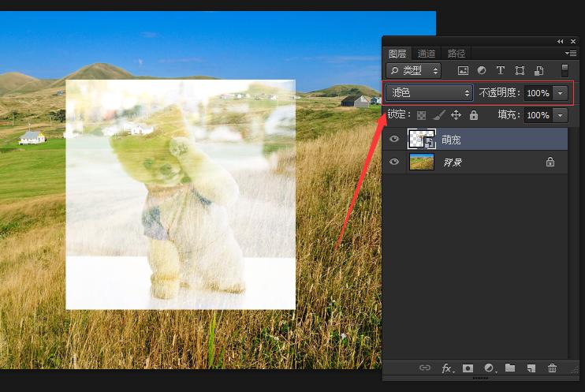Filter layers by adjustment layer icon
This screenshot has width=585, height=392.
pos(482,70)
